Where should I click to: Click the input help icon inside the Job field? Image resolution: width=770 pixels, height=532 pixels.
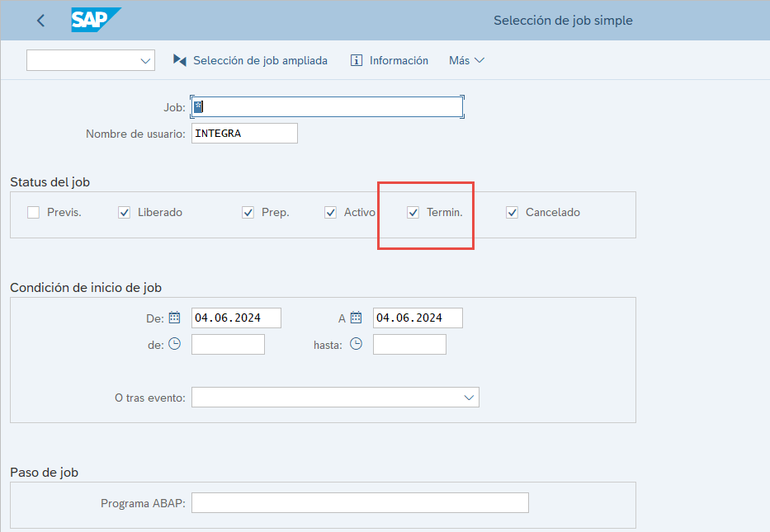(198, 106)
